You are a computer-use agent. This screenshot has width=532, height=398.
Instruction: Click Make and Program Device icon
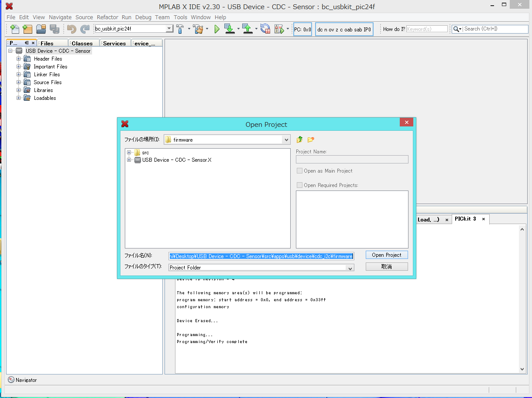pyautogui.click(x=229, y=29)
